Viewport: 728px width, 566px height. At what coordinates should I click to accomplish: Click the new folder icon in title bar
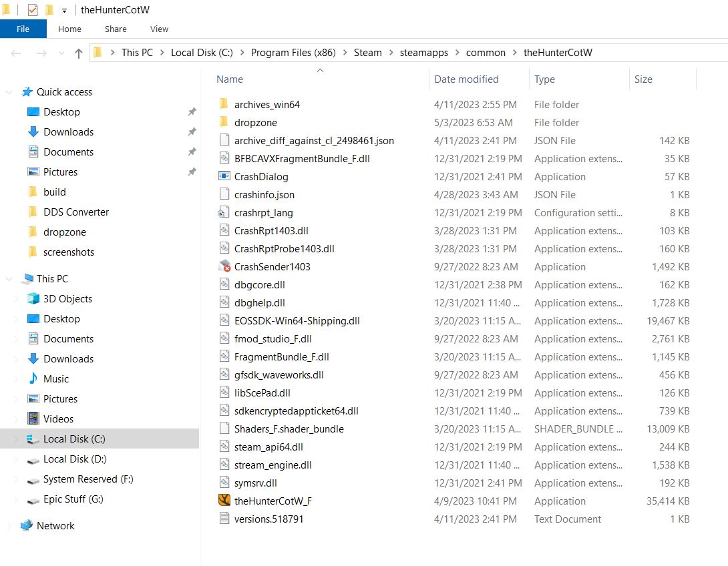click(49, 10)
